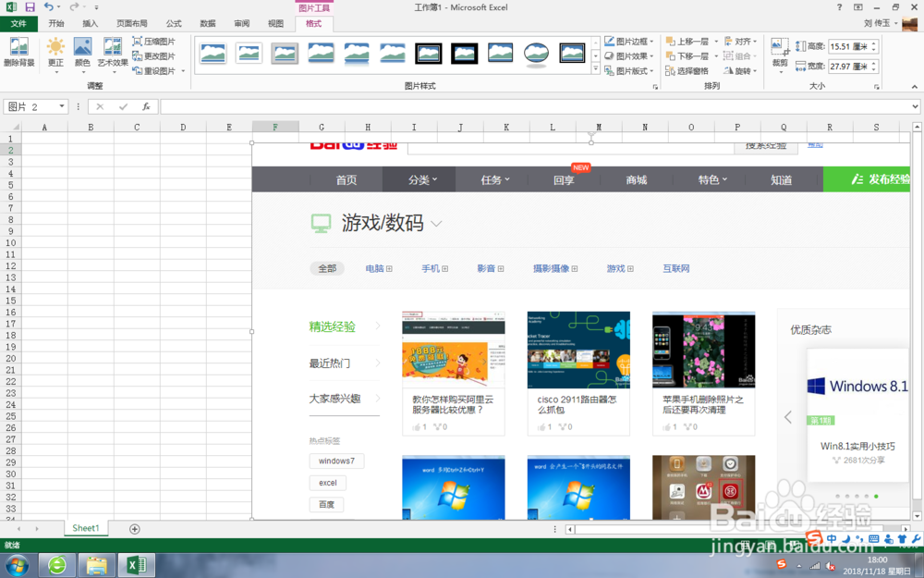This screenshot has height=578, width=924.
Task: Click the Insert Function fx icon
Action: tap(146, 106)
